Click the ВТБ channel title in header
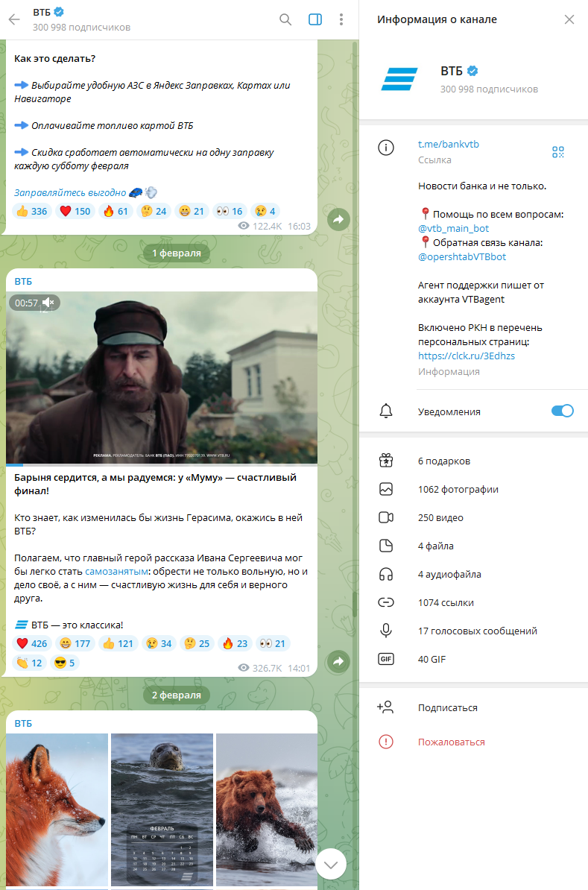The height and width of the screenshot is (890, 588). 42,12
